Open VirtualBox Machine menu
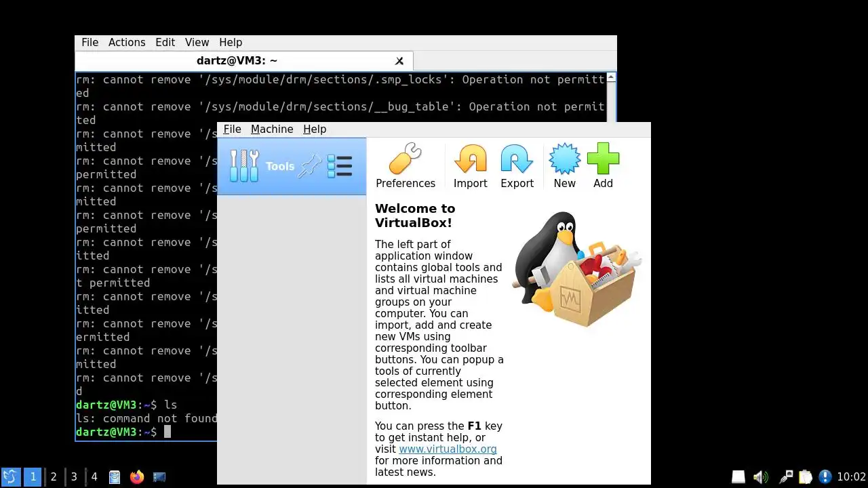Image resolution: width=868 pixels, height=488 pixels. click(x=272, y=129)
